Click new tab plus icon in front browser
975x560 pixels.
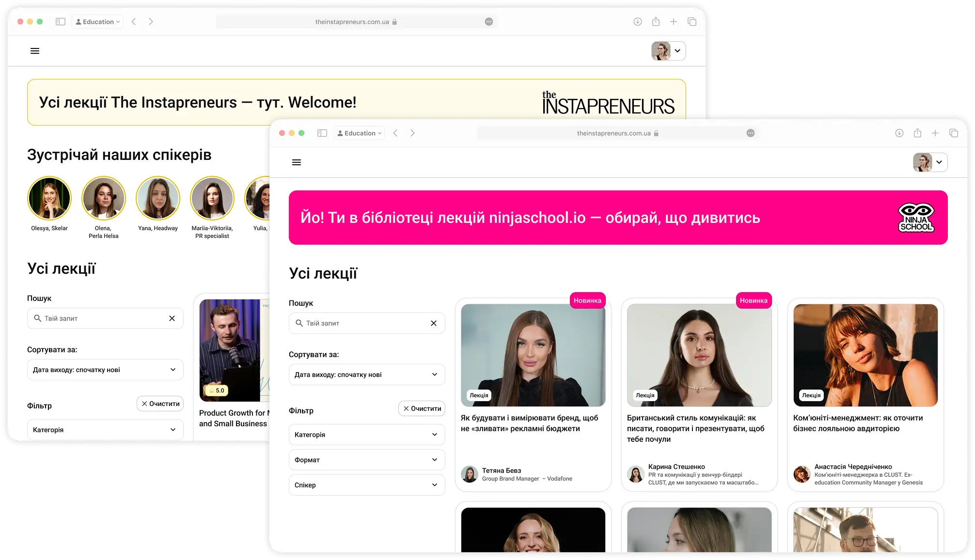tap(935, 133)
